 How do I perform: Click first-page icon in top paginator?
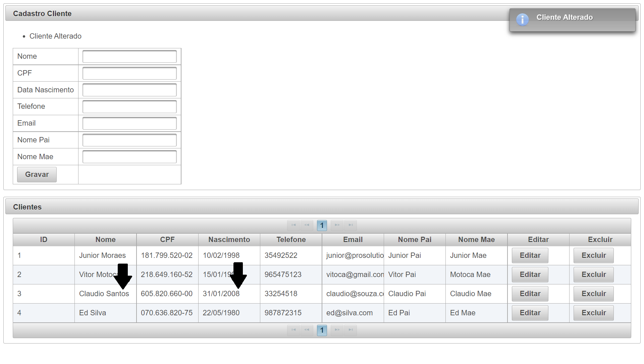(293, 225)
